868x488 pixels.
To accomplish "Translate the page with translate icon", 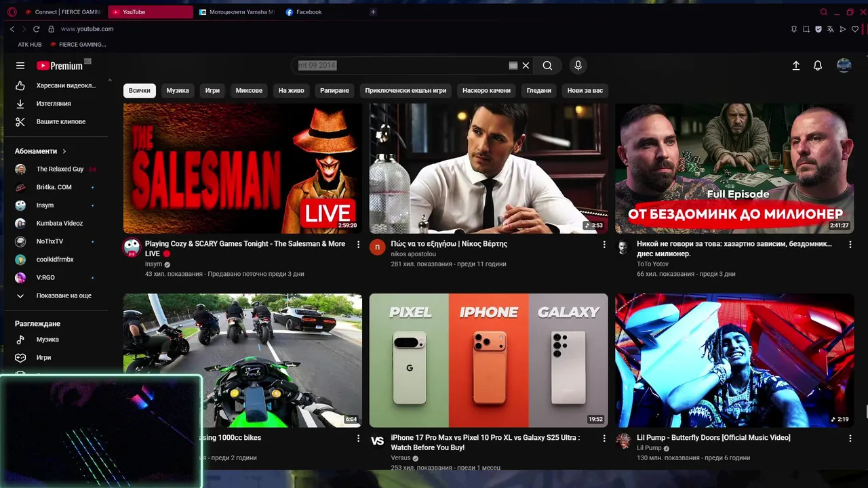I will (831, 29).
